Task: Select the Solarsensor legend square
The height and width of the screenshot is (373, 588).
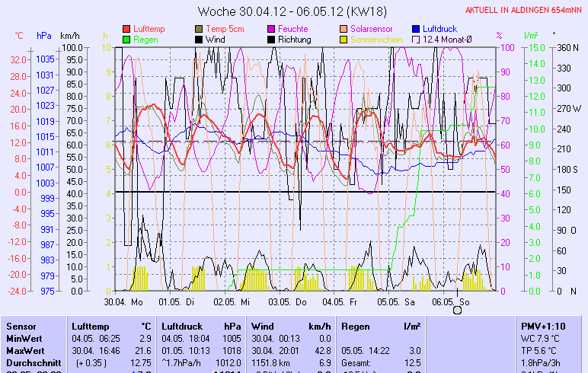Action: (344, 29)
